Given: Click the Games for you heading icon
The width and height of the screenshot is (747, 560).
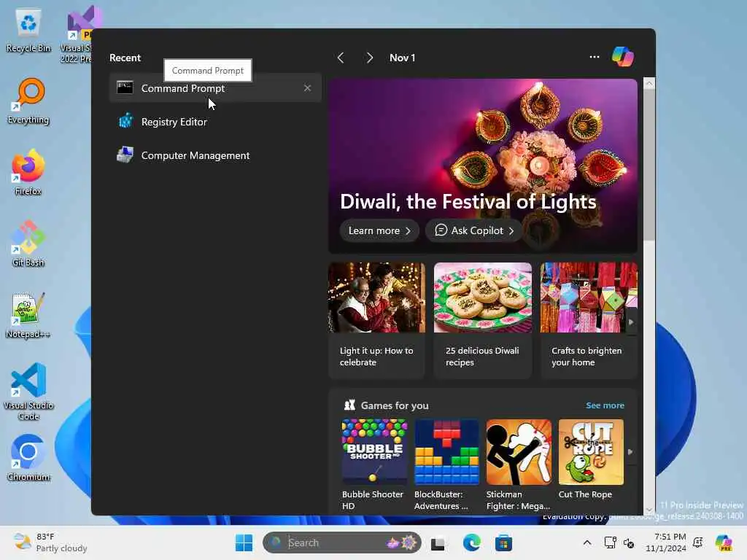Looking at the screenshot, I should click(349, 405).
